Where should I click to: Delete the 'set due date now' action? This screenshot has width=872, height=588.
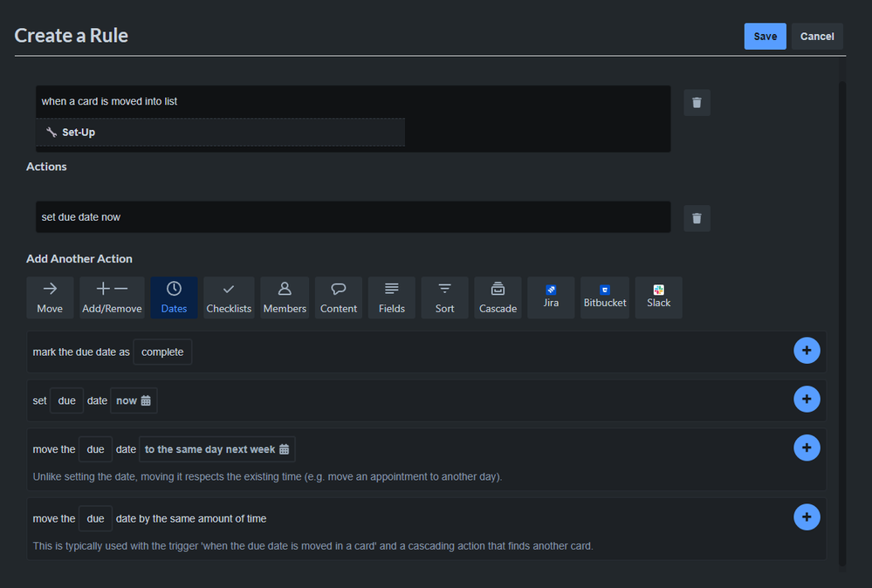coord(697,218)
